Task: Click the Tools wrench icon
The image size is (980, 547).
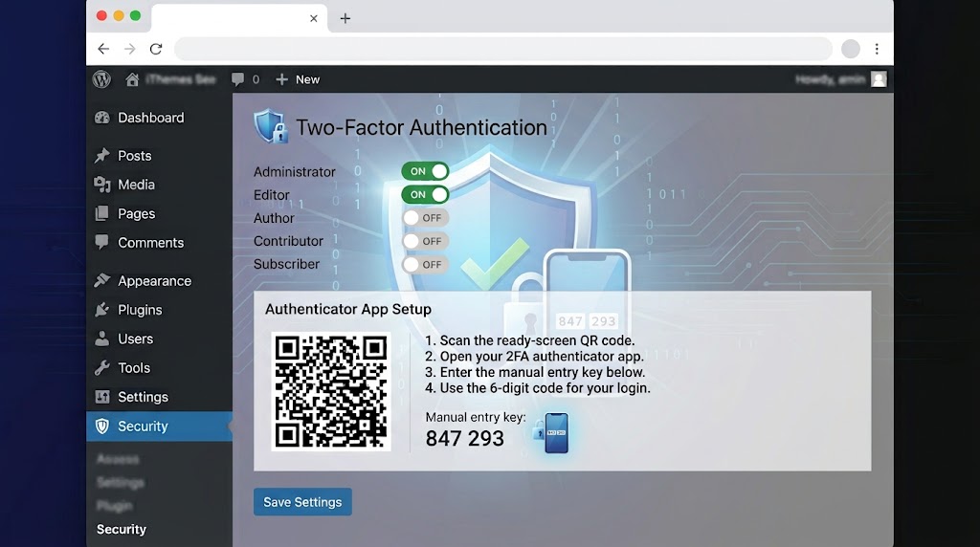Action: coord(101,368)
